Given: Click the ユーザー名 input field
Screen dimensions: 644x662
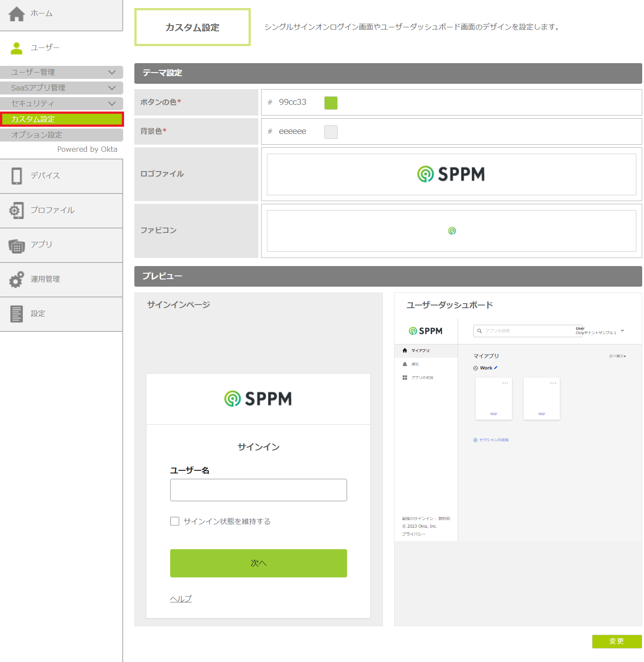Looking at the screenshot, I should pyautogui.click(x=258, y=490).
